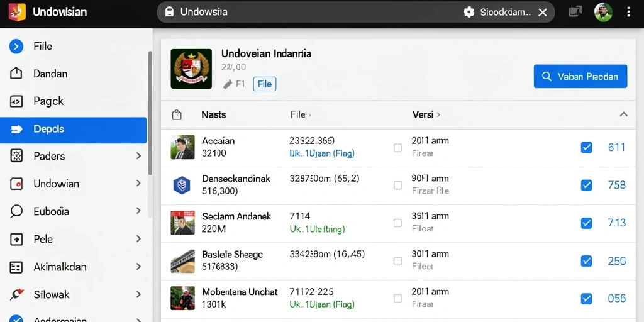Expand the Paders sidebar chevron

pos(138,156)
